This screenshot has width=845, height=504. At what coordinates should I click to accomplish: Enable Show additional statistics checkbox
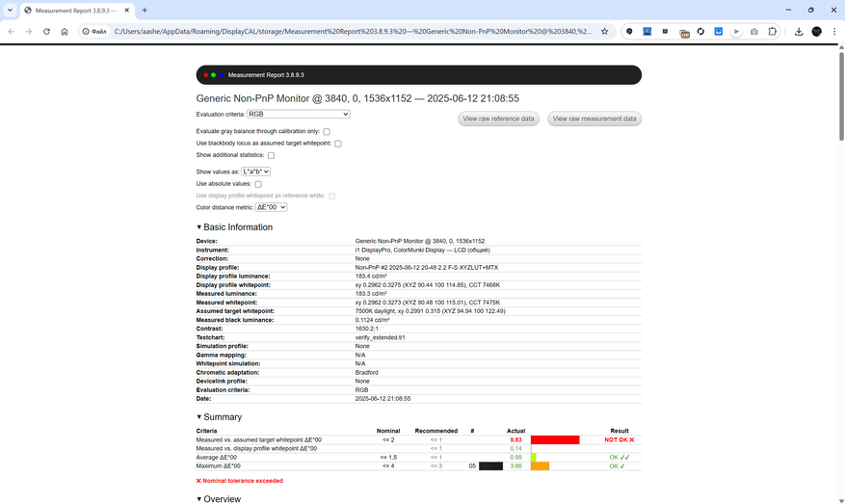271,155
